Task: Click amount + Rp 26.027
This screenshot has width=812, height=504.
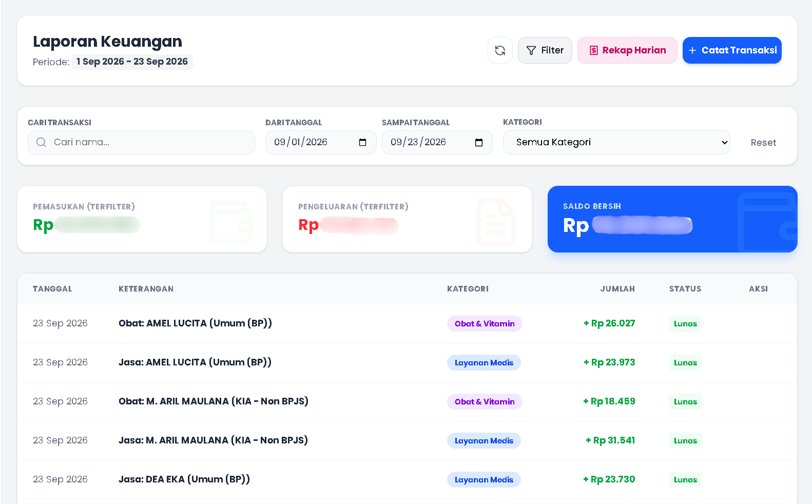Action: click(x=609, y=323)
